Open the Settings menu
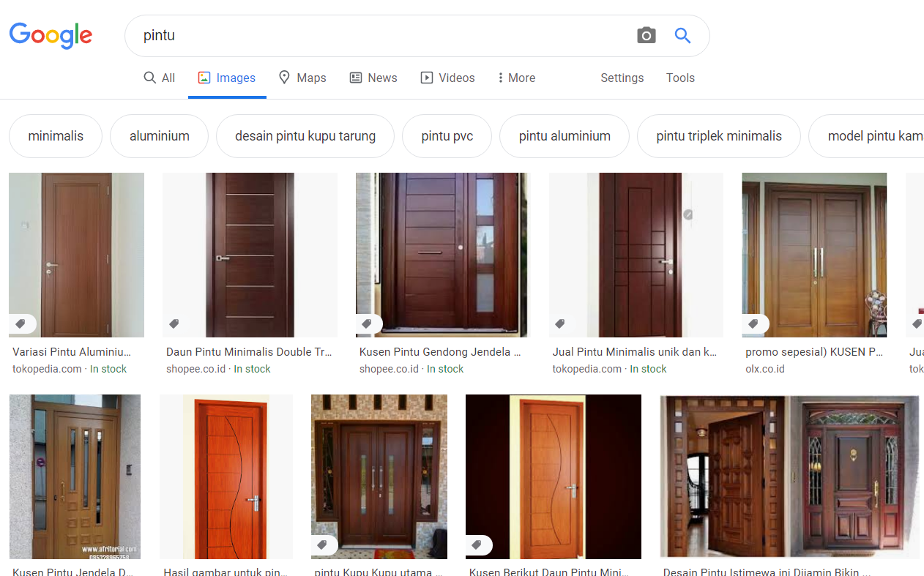 click(x=622, y=78)
